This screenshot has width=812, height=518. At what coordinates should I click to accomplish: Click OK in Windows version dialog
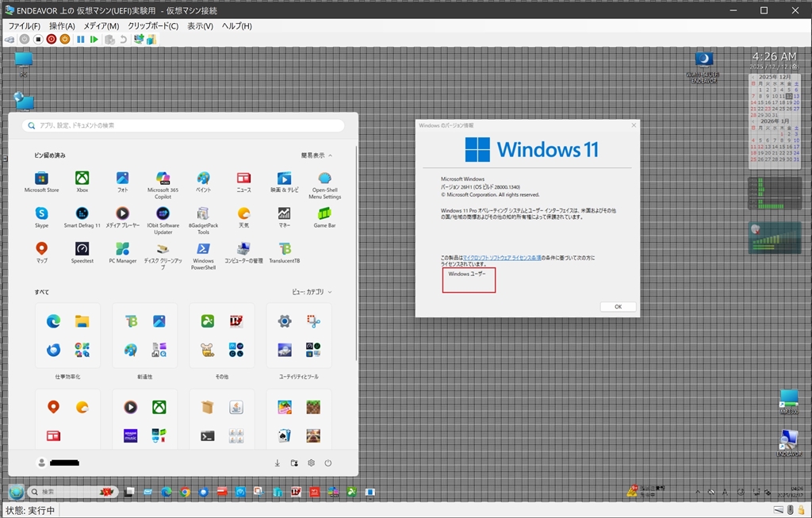tap(618, 307)
